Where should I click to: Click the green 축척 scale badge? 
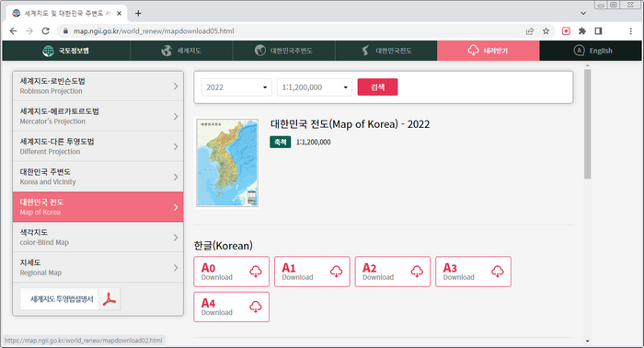(x=281, y=142)
